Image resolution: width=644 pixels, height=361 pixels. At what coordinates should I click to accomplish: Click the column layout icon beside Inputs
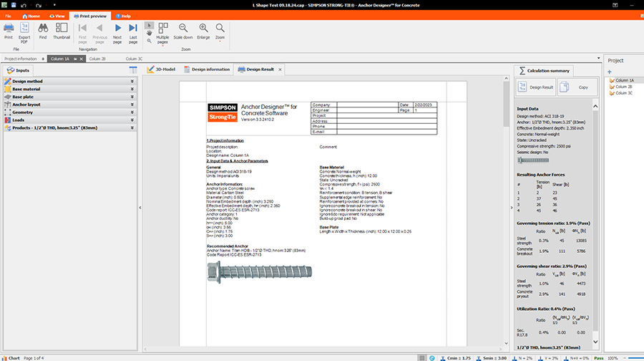[132, 70]
